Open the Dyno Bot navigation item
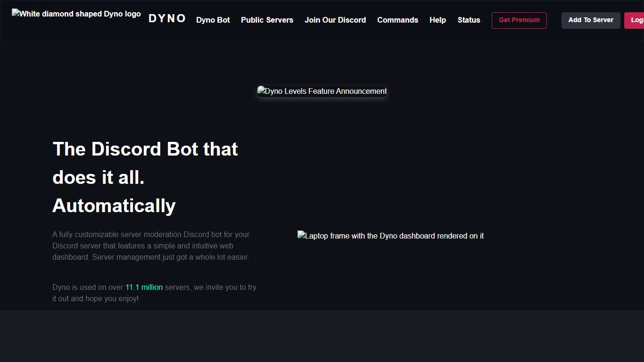The width and height of the screenshot is (644, 362). (213, 20)
